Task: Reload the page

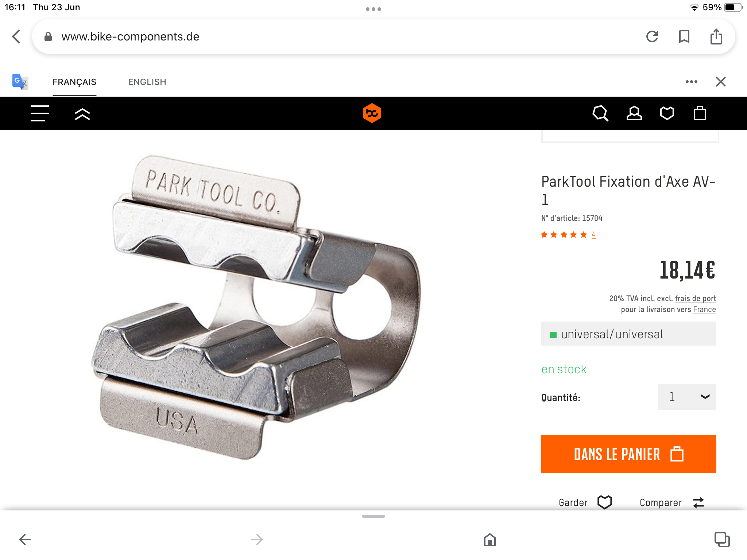Action: (652, 36)
